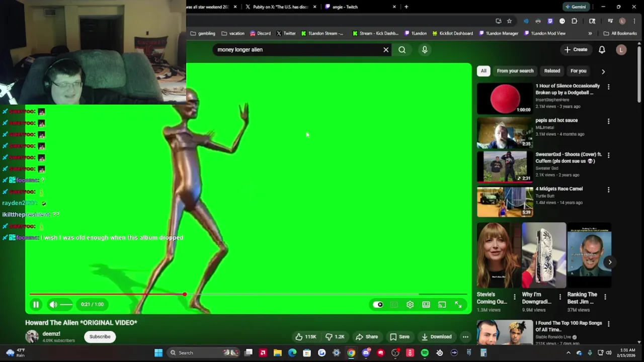Open the YouTube Create menu

(576, 50)
